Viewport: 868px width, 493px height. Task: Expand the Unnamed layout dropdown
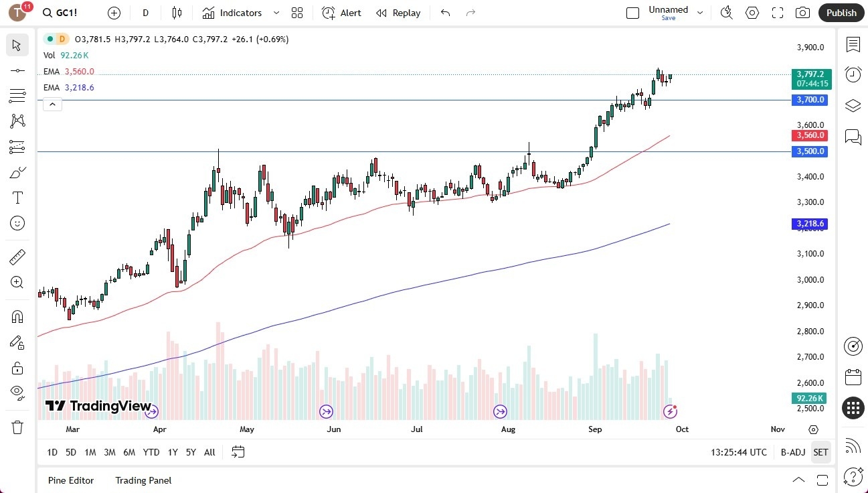700,11
